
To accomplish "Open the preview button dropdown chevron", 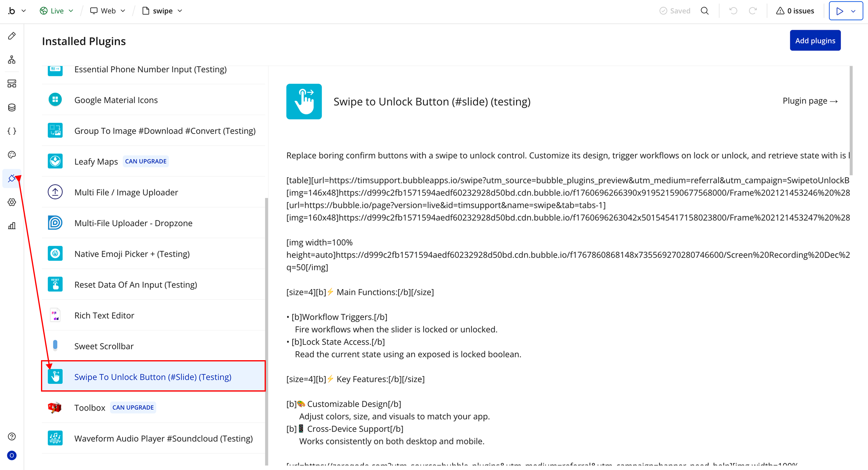I will click(x=853, y=11).
